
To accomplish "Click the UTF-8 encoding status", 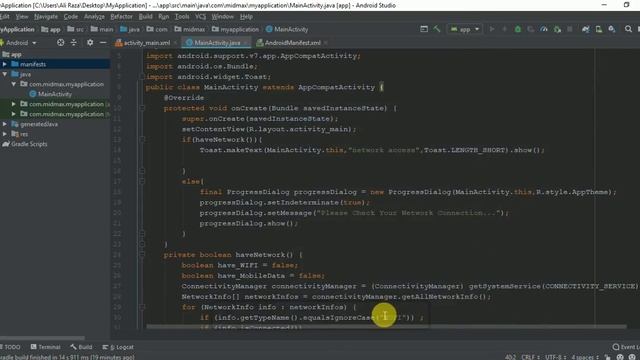I will [x=555, y=357].
